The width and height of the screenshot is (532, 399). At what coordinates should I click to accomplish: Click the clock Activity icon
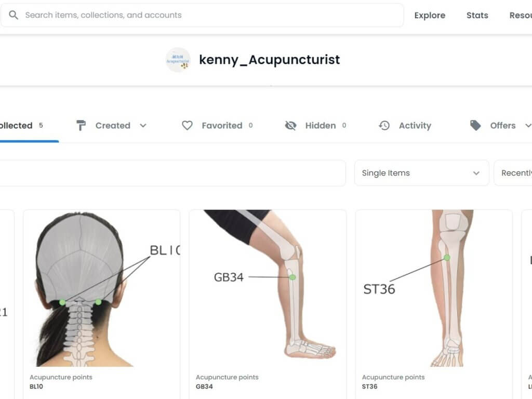(384, 126)
